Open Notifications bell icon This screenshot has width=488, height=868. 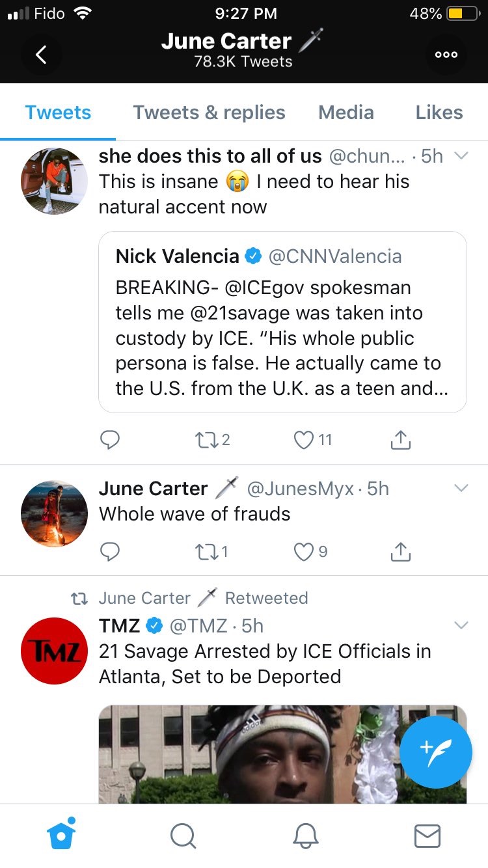305,835
